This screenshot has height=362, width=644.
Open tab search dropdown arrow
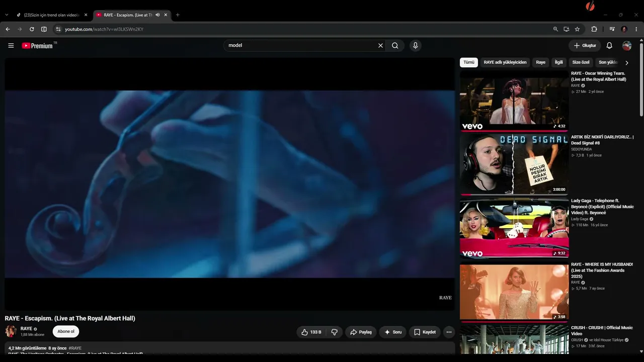(7, 15)
